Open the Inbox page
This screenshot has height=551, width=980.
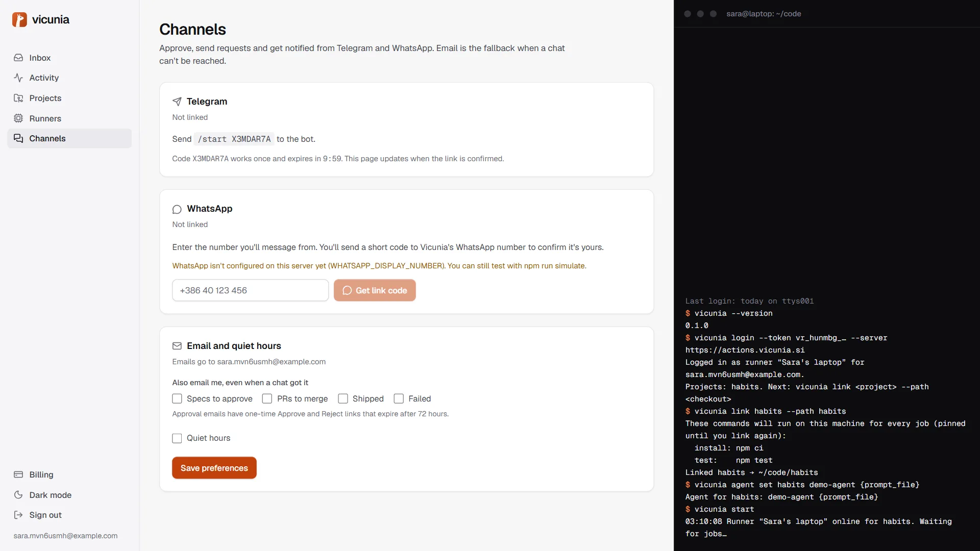coord(69,58)
